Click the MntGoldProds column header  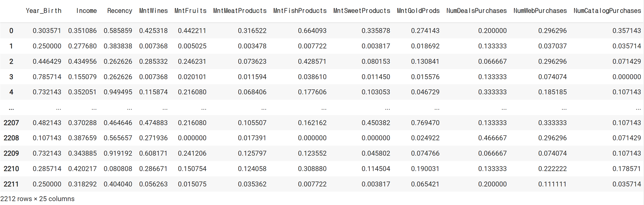coord(418,11)
